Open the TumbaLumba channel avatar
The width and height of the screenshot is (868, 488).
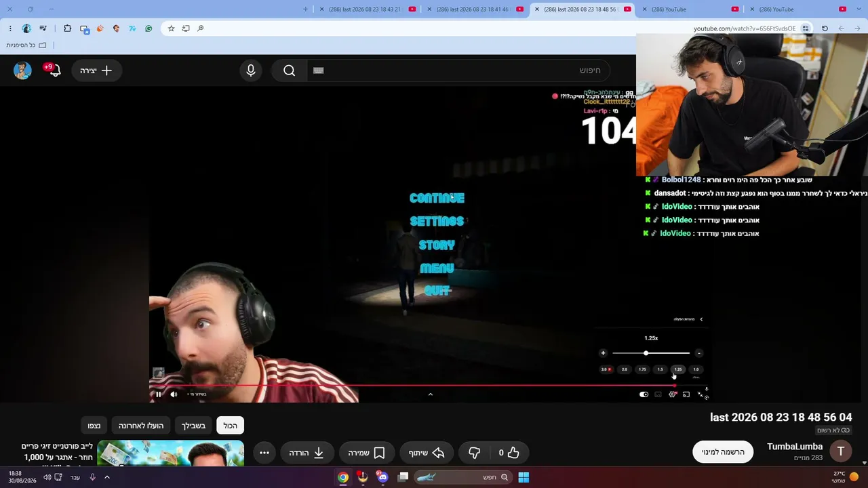[841, 451]
